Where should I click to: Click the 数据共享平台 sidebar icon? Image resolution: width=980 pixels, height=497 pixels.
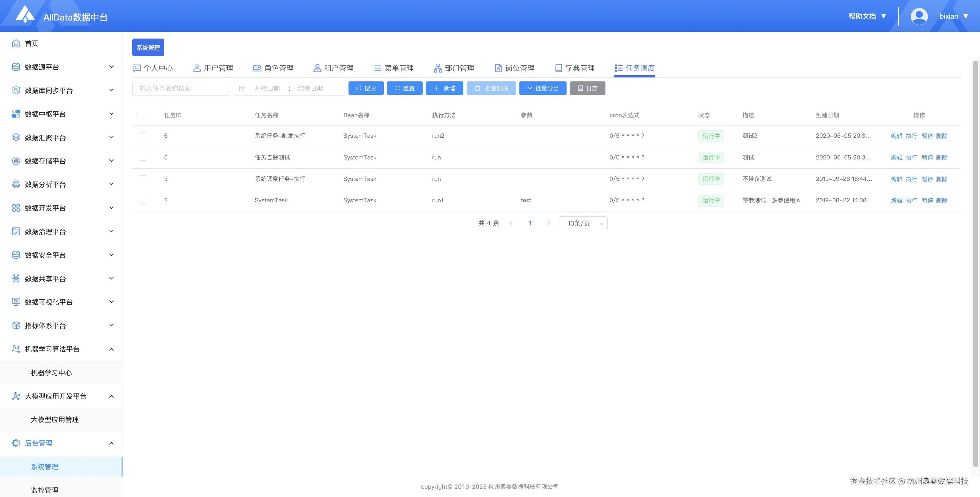tap(16, 278)
